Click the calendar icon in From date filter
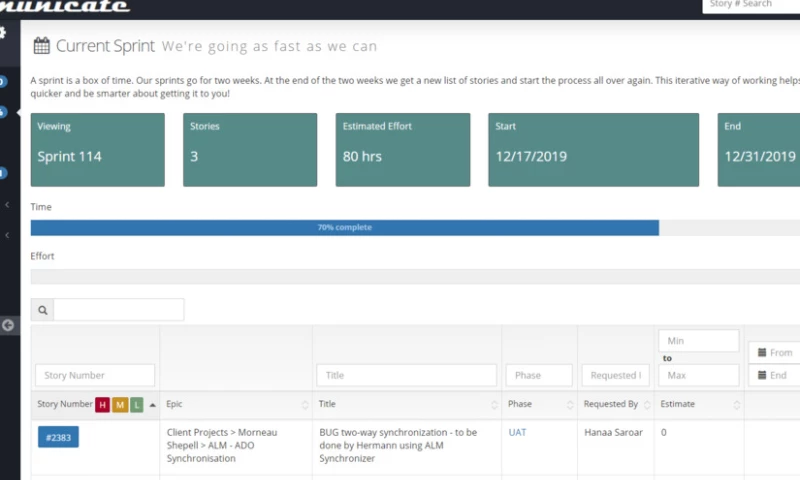Viewport: 800px width, 480px height. 762,353
